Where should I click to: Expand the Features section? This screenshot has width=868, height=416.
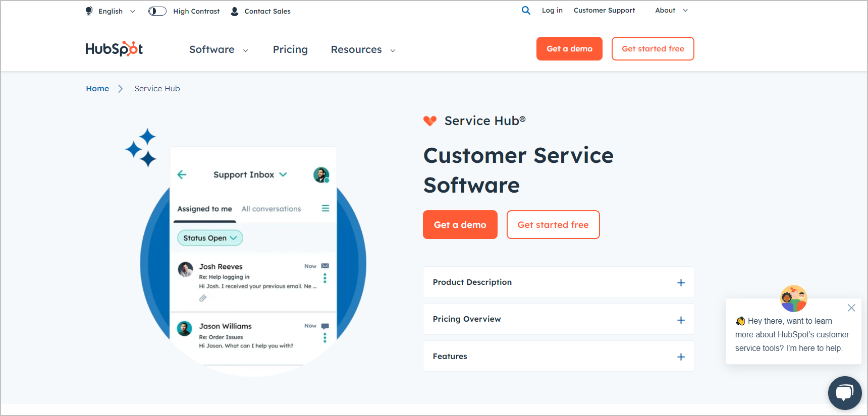click(559, 356)
